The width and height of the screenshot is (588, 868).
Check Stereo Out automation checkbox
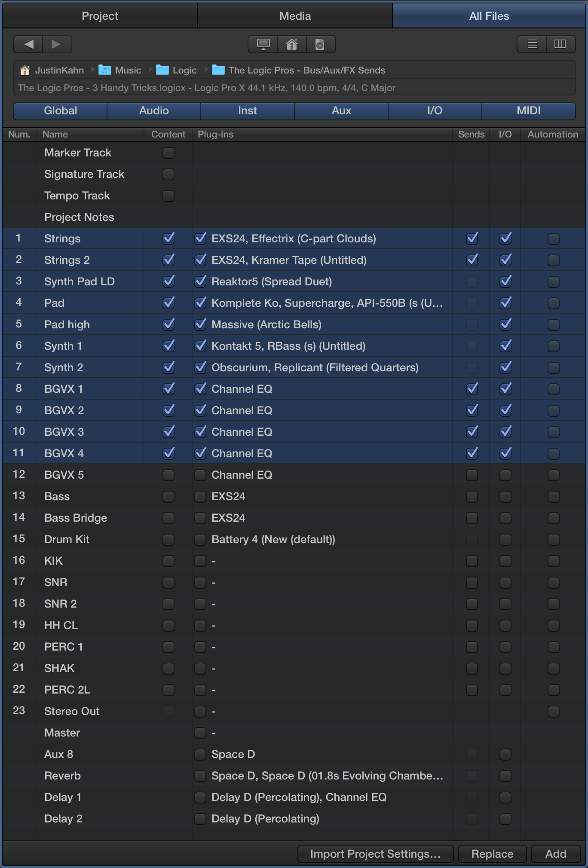coord(554,712)
